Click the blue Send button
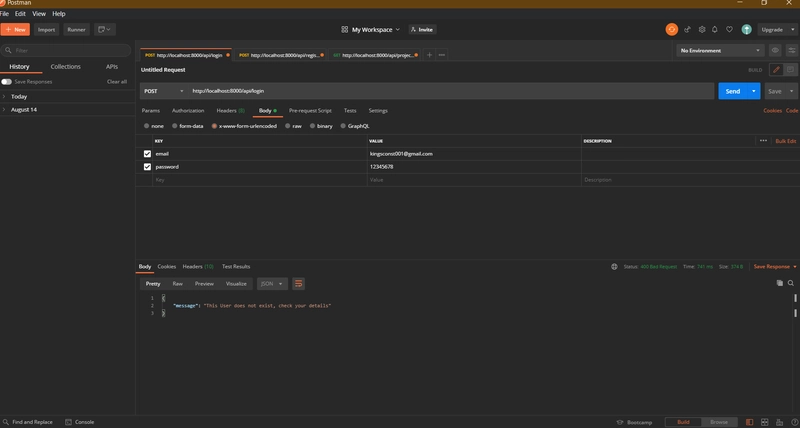Viewport: 800px width, 428px height. click(x=733, y=91)
